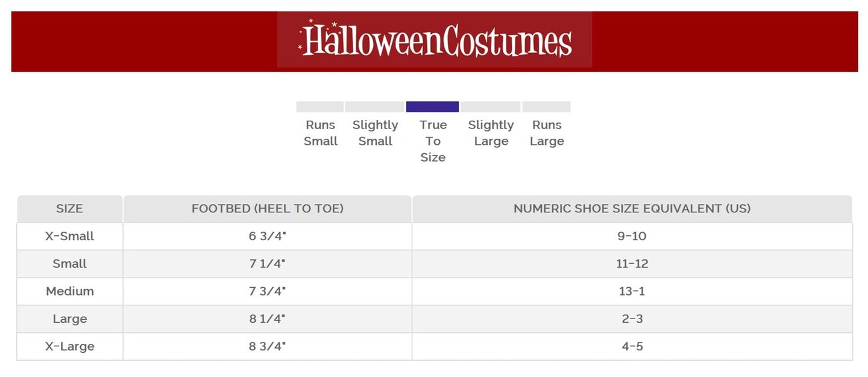The image size is (868, 377).
Task: Select the Runs Small fit segment
Action: point(320,107)
